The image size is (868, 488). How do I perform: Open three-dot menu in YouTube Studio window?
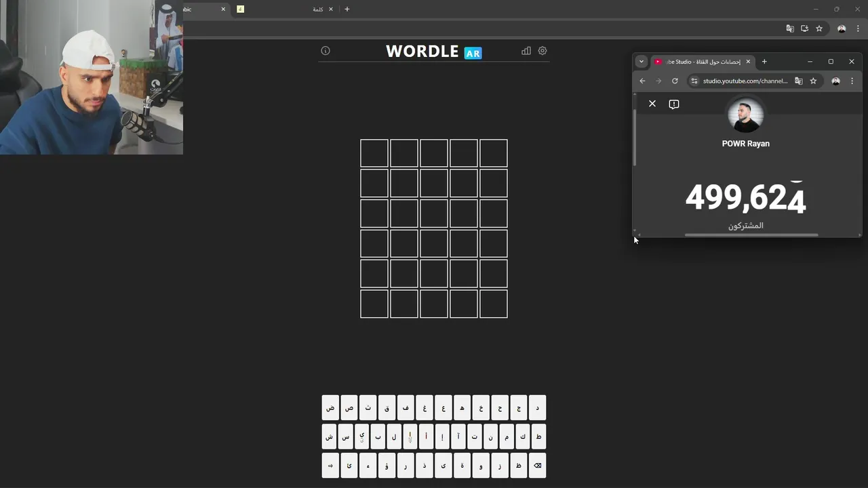[x=852, y=81]
